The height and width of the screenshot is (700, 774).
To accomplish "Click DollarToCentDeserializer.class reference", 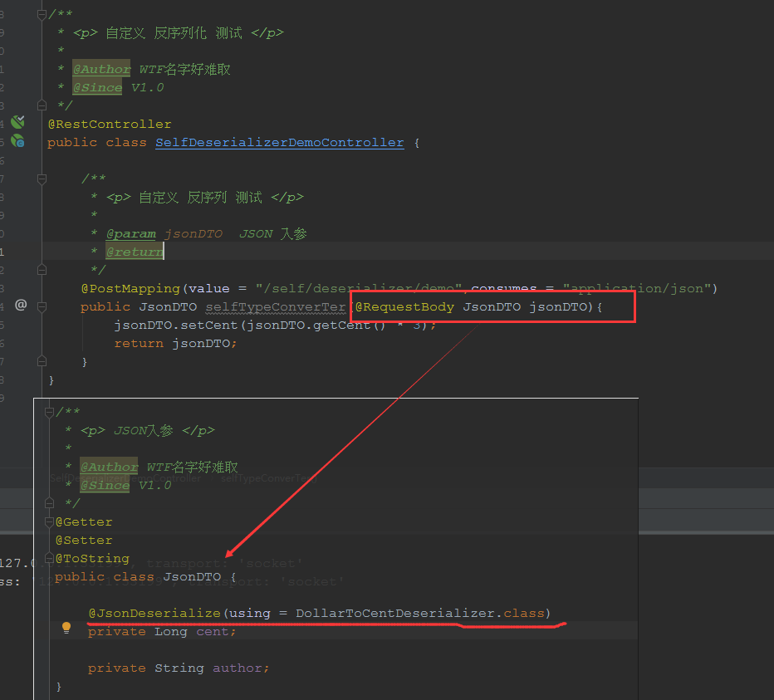I will (x=419, y=614).
